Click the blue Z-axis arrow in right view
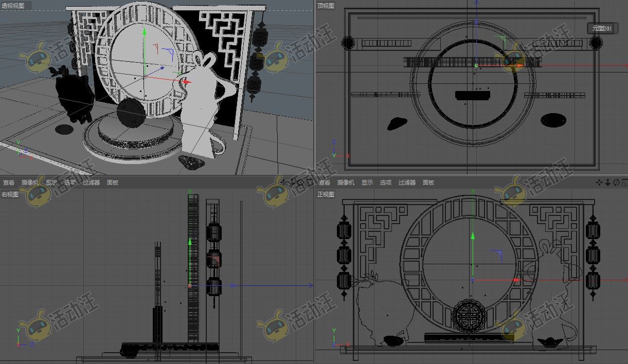The image size is (628, 364). click(x=234, y=285)
